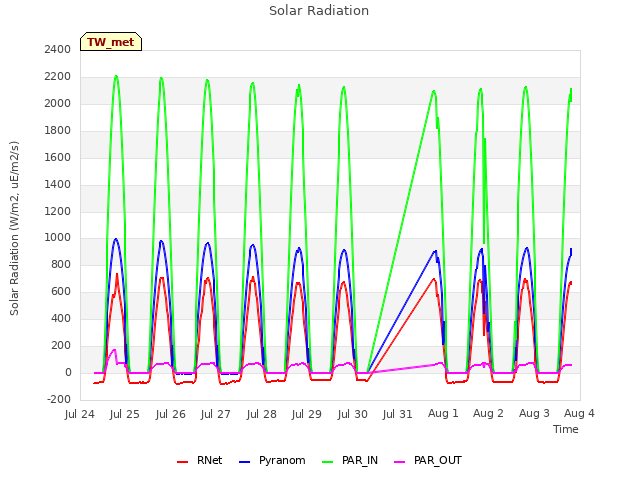The width and height of the screenshot is (640, 480).
Task: Click the Aug 1 x-axis tick label
Action: click(443, 413)
